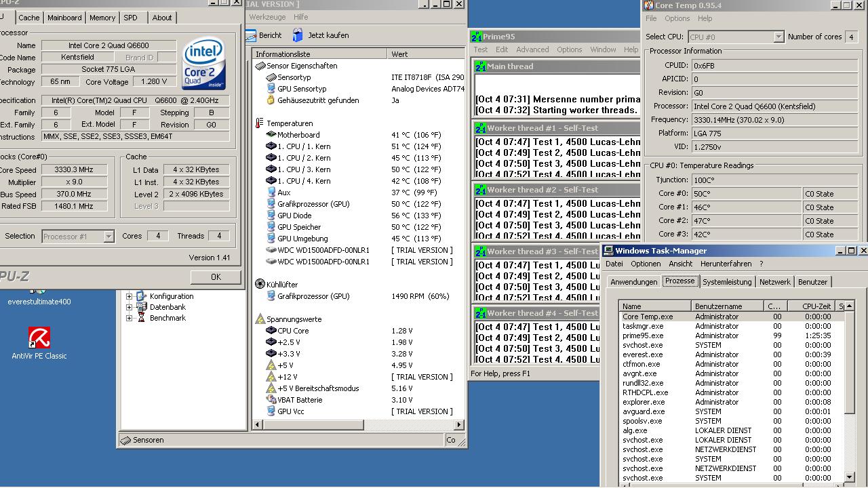The height and width of the screenshot is (488, 868).
Task: Click the Temperaturen thermometer icon
Action: pyautogui.click(x=260, y=123)
